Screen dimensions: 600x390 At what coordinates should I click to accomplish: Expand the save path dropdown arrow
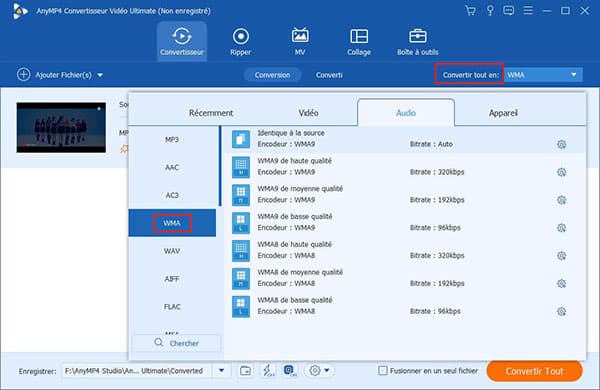pos(222,370)
